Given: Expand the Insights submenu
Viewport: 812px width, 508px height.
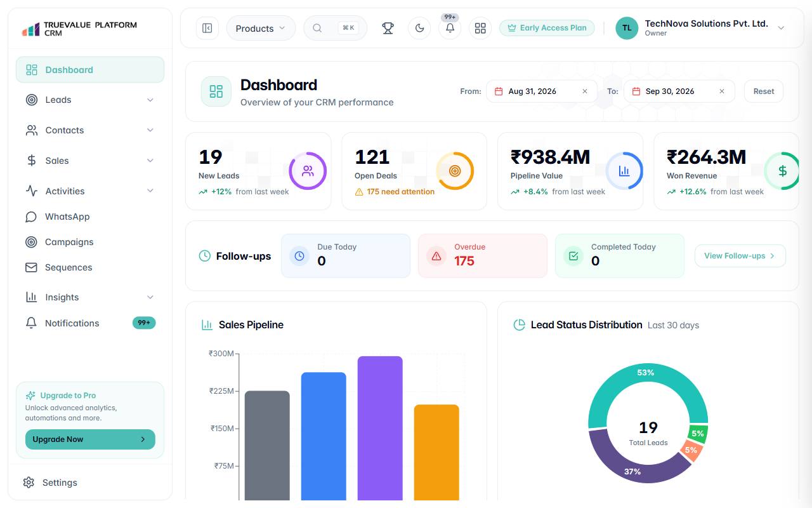Looking at the screenshot, I should click(150, 297).
